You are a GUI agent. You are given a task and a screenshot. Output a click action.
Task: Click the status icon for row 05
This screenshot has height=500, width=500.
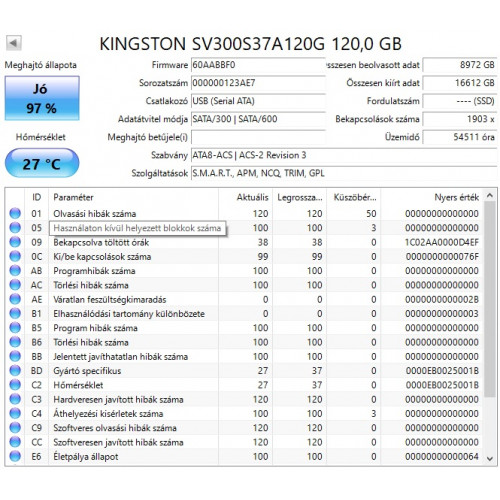click(15, 228)
